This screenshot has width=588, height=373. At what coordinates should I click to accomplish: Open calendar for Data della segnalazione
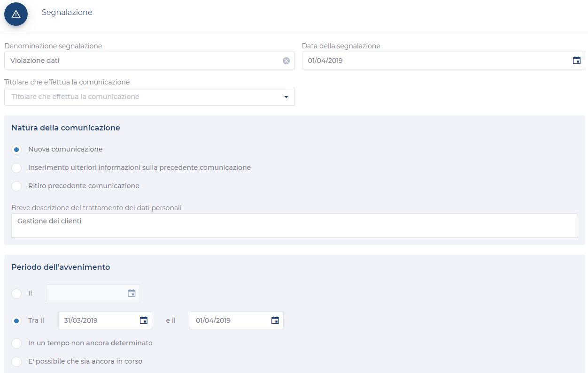point(577,61)
